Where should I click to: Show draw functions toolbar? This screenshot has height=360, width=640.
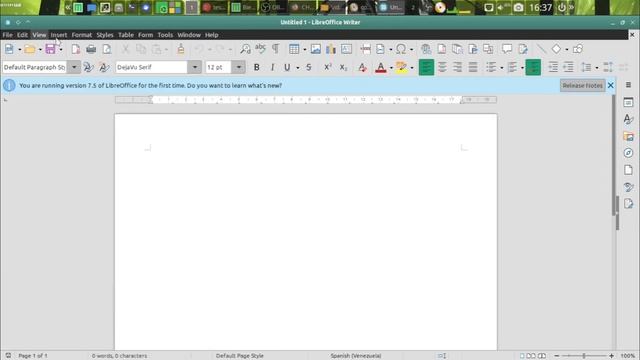[578, 49]
